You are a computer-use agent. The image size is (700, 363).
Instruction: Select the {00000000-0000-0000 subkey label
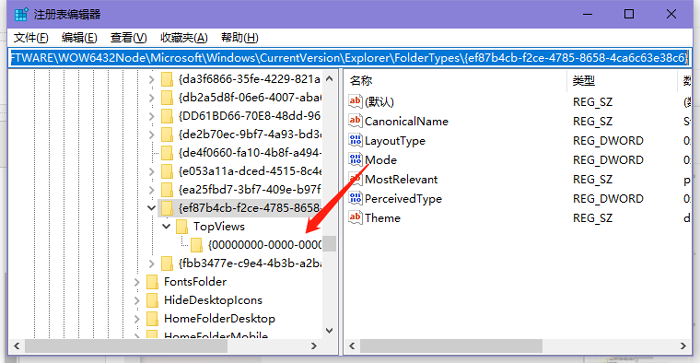(x=265, y=245)
